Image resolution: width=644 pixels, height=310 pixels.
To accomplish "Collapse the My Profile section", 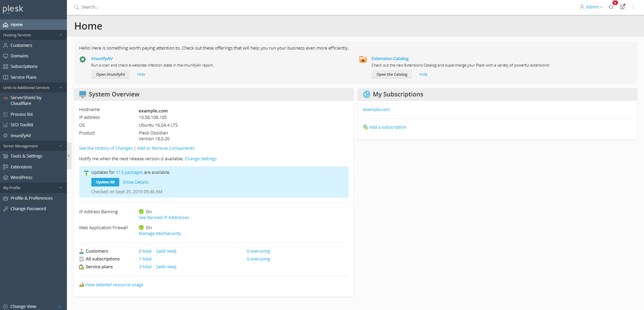I will [60, 188].
